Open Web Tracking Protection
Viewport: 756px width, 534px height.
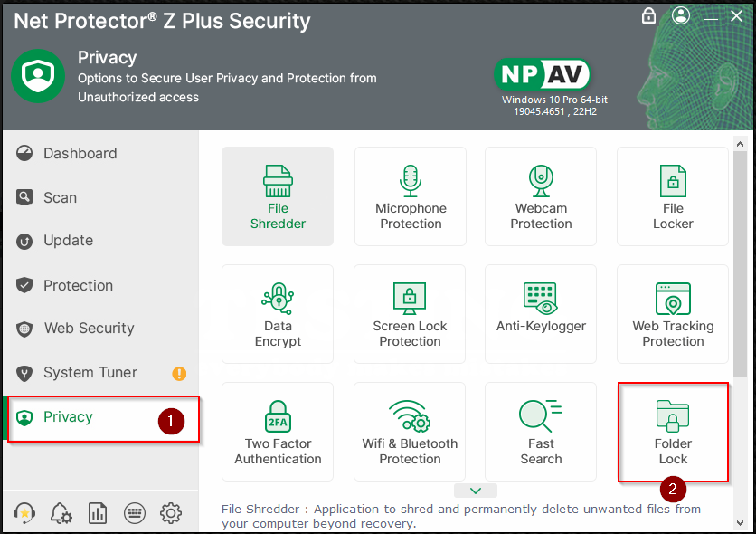point(673,314)
